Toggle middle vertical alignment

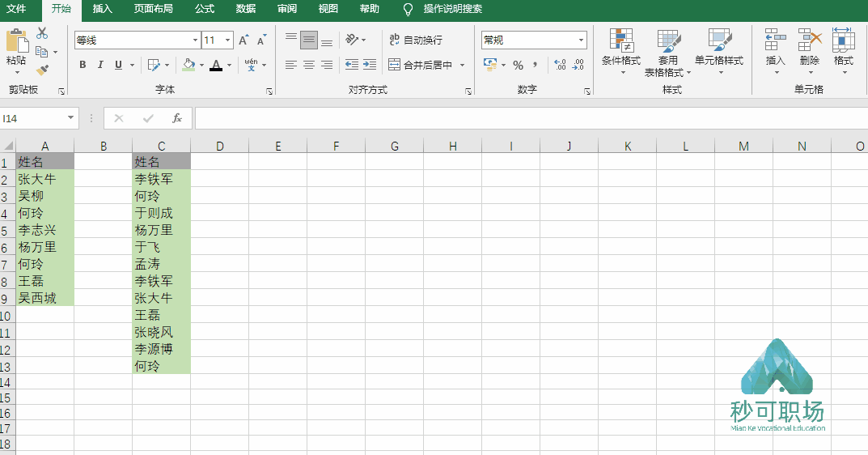309,40
